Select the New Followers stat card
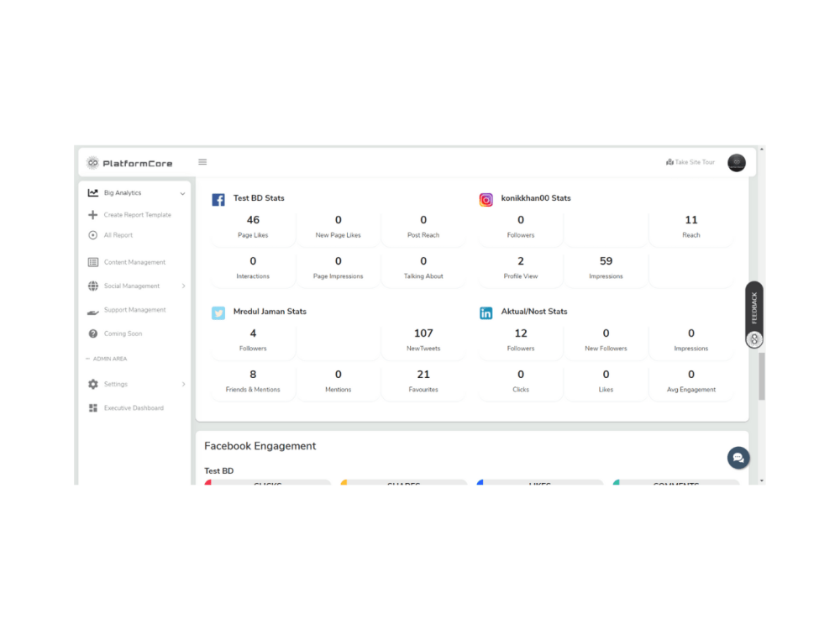This screenshot has height=630, width=840. tap(606, 341)
